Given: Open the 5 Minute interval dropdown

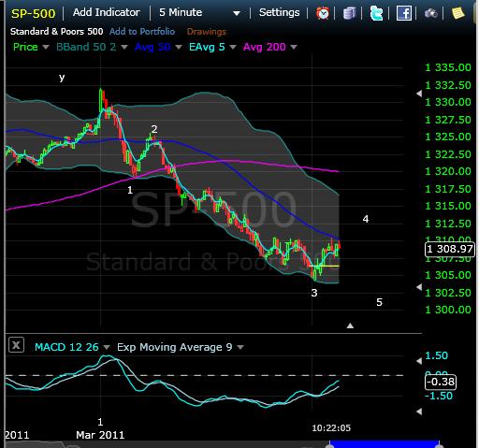Looking at the screenshot, I should [199, 13].
